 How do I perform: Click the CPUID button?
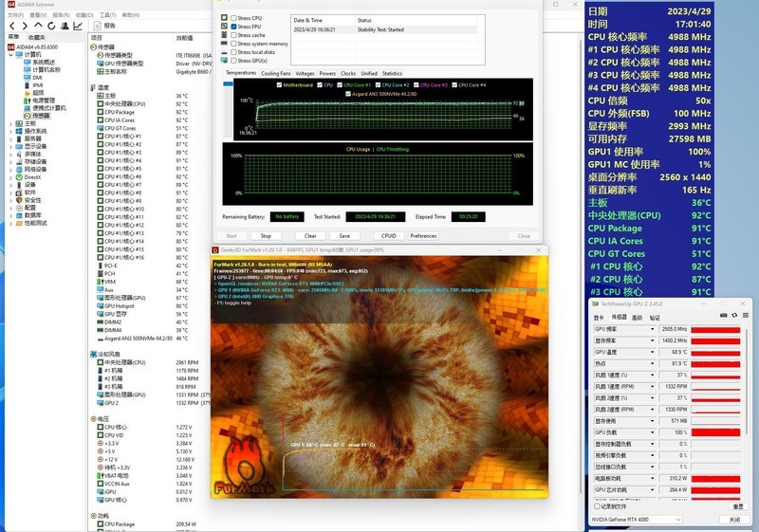click(x=388, y=236)
